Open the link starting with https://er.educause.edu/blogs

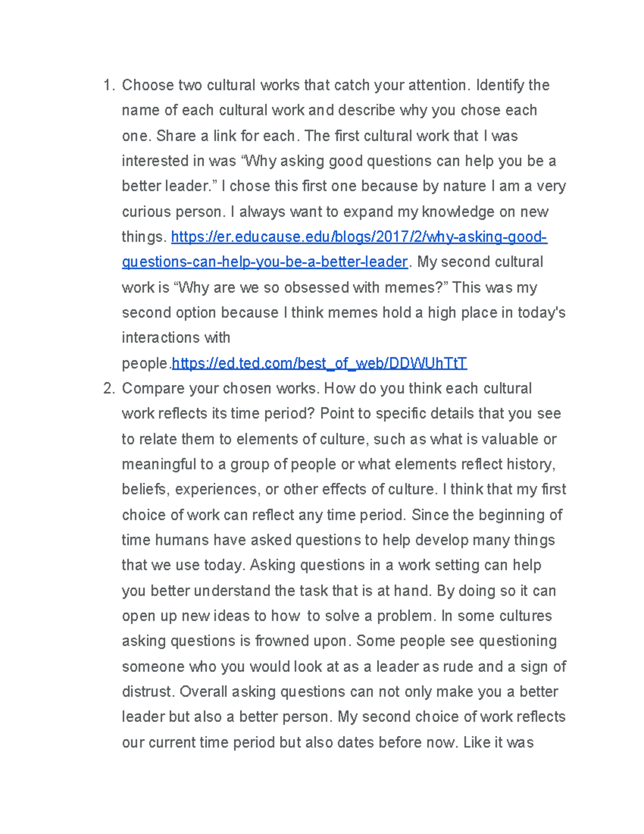tap(358, 237)
